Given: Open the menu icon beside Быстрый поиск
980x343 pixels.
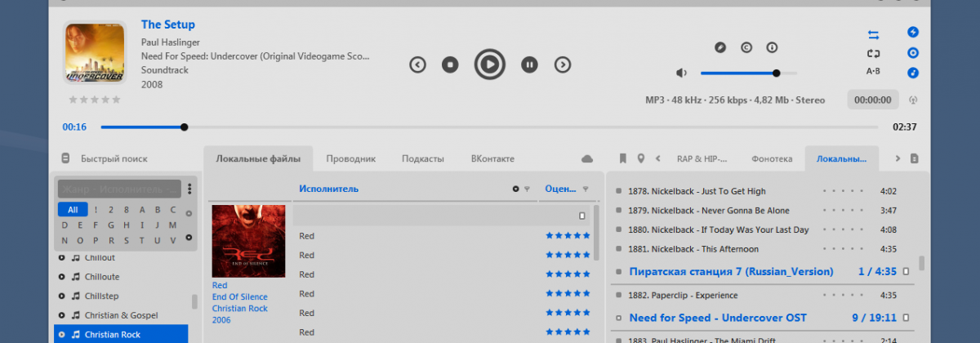Looking at the screenshot, I should tap(65, 158).
